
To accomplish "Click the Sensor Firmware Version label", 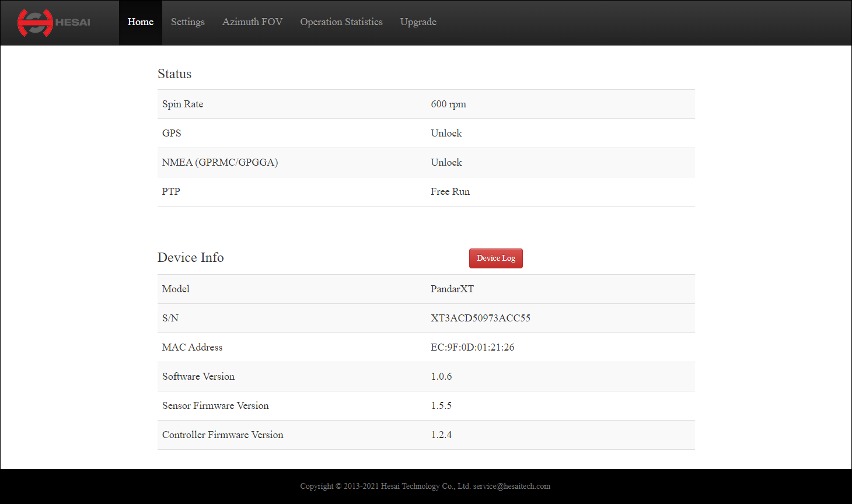I will tap(215, 406).
